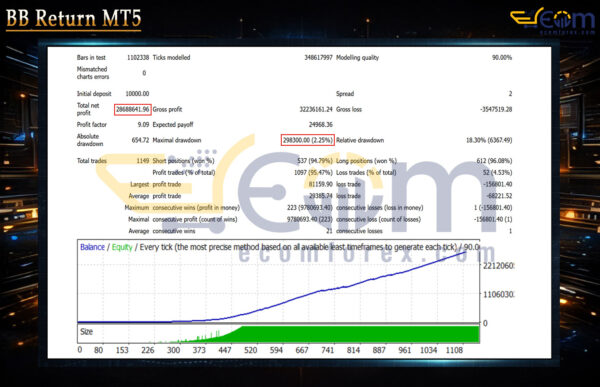Viewport: 600px width, 387px height.
Task: Click the Gross loss value -3547519.28
Action: (496, 109)
